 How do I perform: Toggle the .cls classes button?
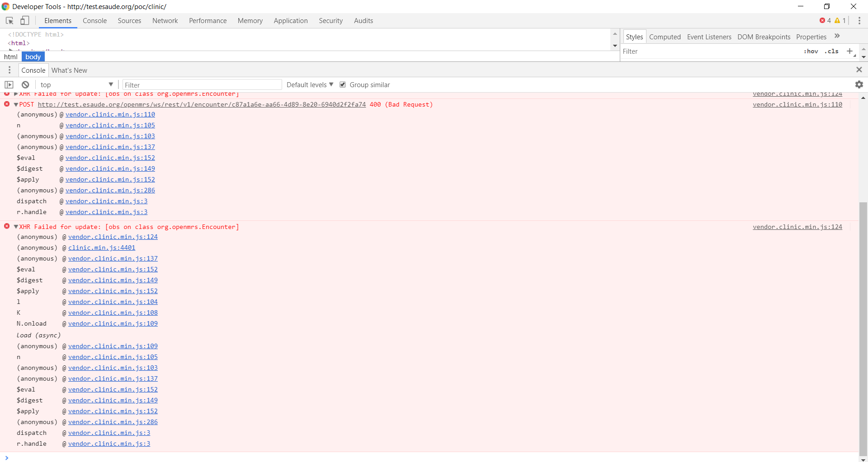pyautogui.click(x=831, y=51)
